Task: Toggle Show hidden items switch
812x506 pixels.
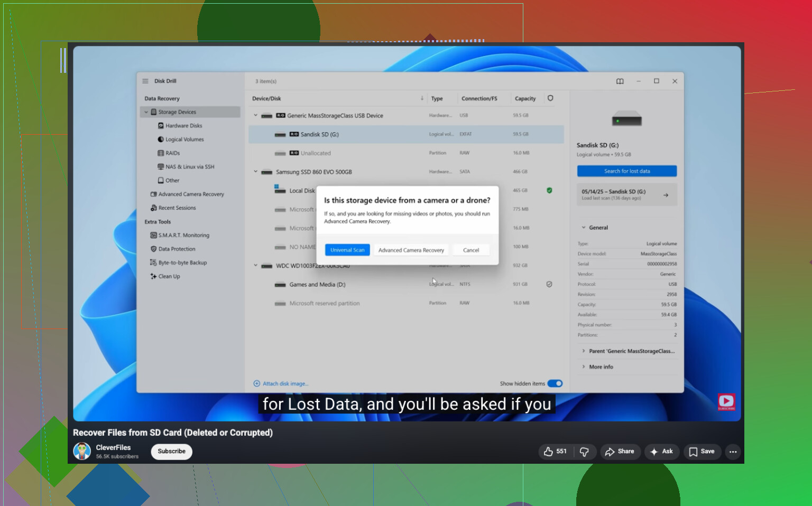Action: point(555,384)
